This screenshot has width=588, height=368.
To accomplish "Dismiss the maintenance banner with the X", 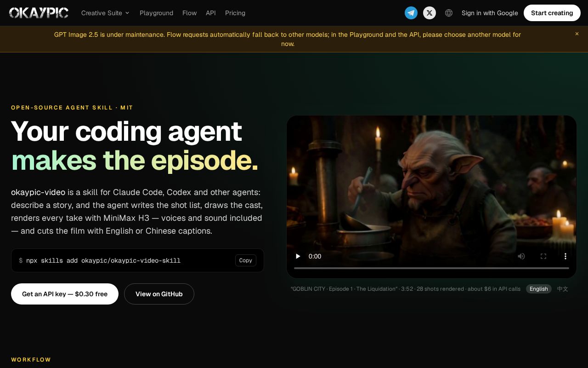I will [x=577, y=34].
